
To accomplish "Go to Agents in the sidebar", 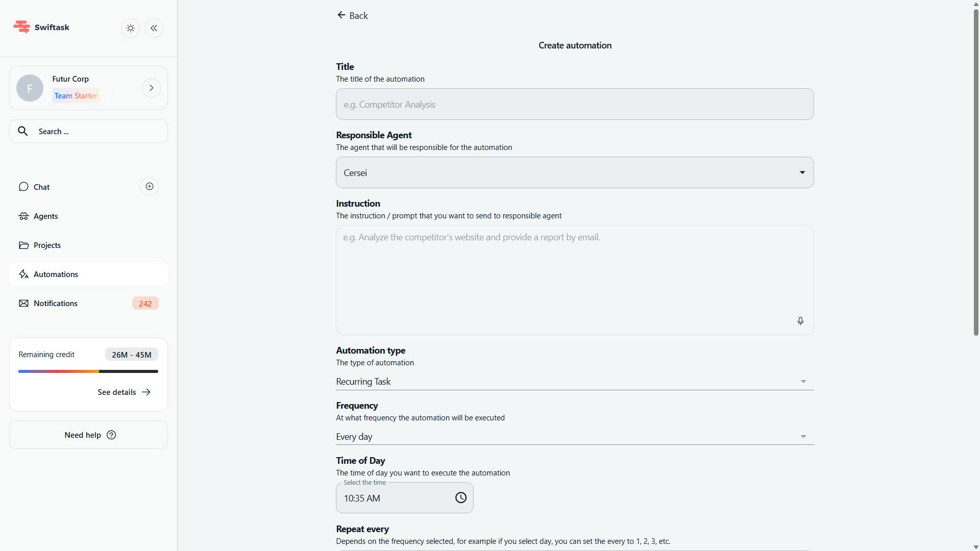I will [46, 216].
